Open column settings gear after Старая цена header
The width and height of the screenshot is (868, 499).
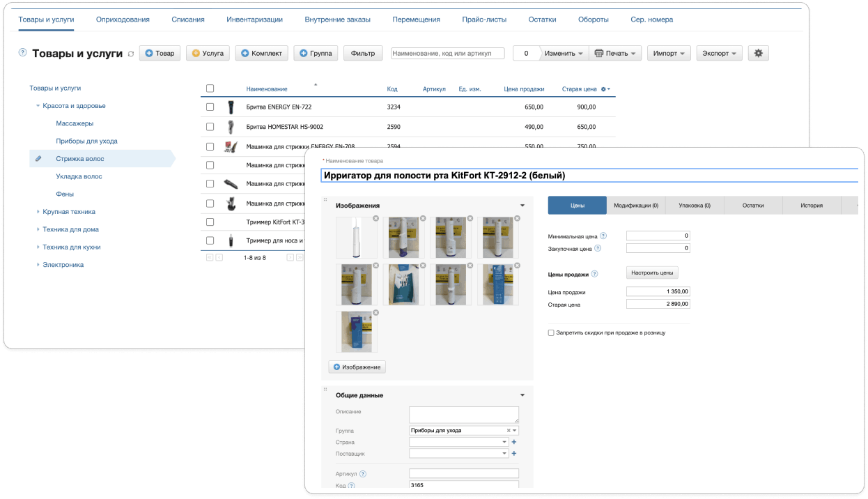(x=605, y=89)
